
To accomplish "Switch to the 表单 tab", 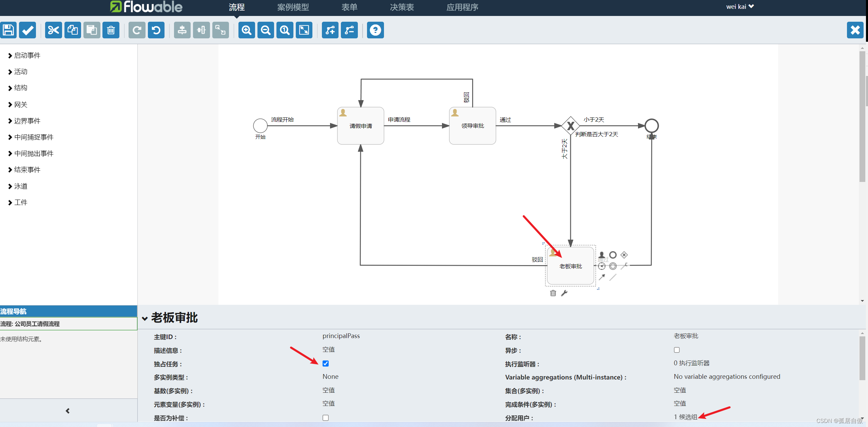I will tap(349, 7).
